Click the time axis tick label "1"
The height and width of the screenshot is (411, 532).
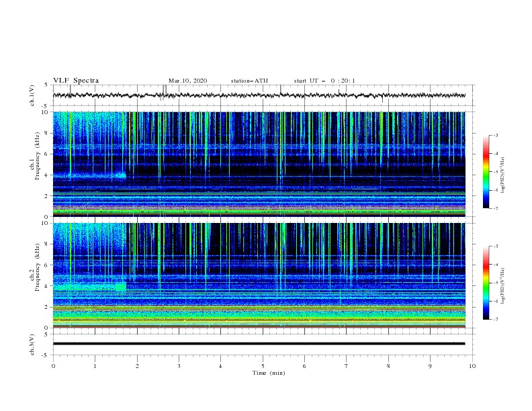point(95,366)
